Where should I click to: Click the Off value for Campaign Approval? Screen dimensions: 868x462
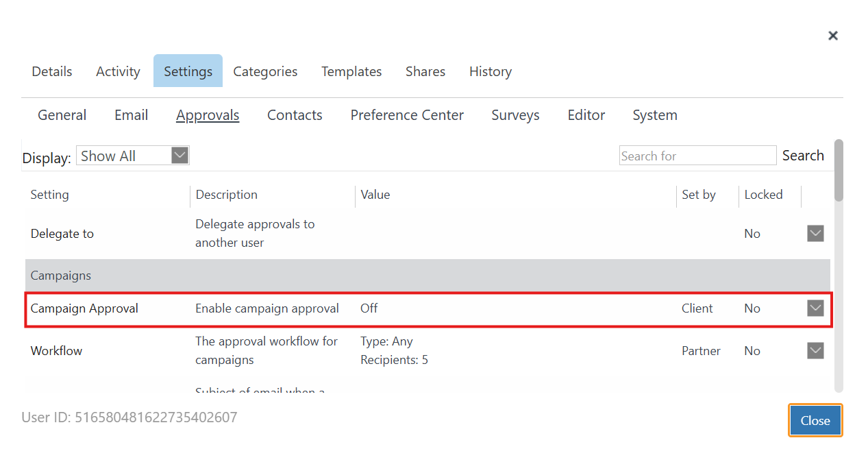[x=369, y=308]
